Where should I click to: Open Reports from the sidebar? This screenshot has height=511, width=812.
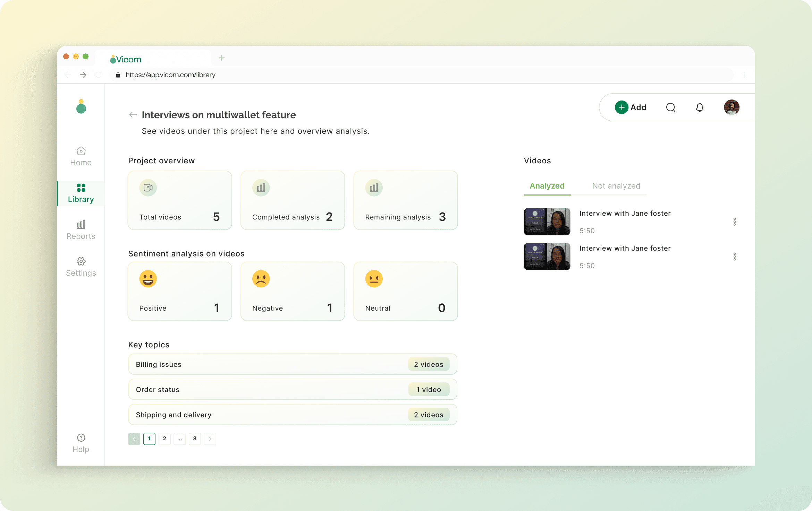81,230
